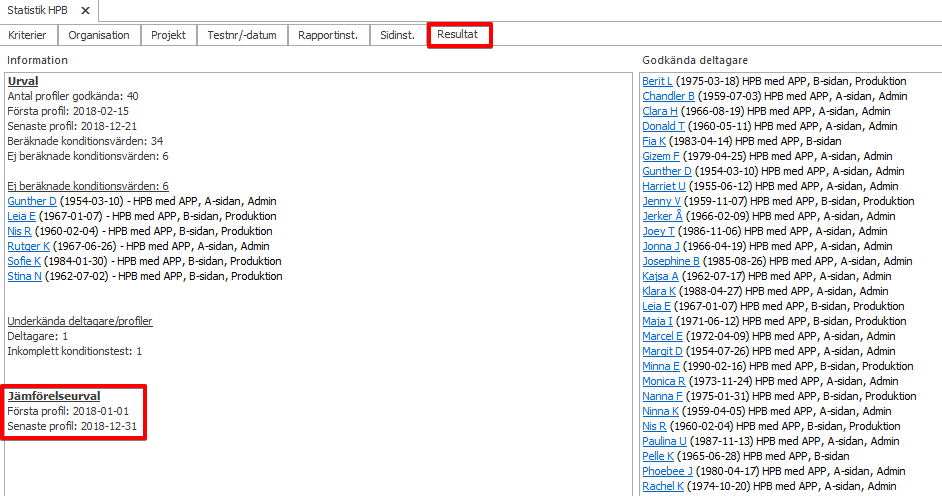Screen dimensions: 942x496
Task: Click the Urval heading
Action: coord(23,81)
